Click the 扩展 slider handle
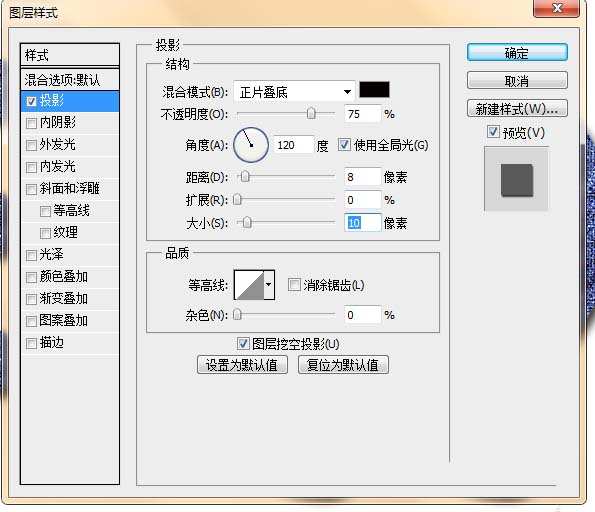Screen dimensions: 595x512 coord(237,199)
